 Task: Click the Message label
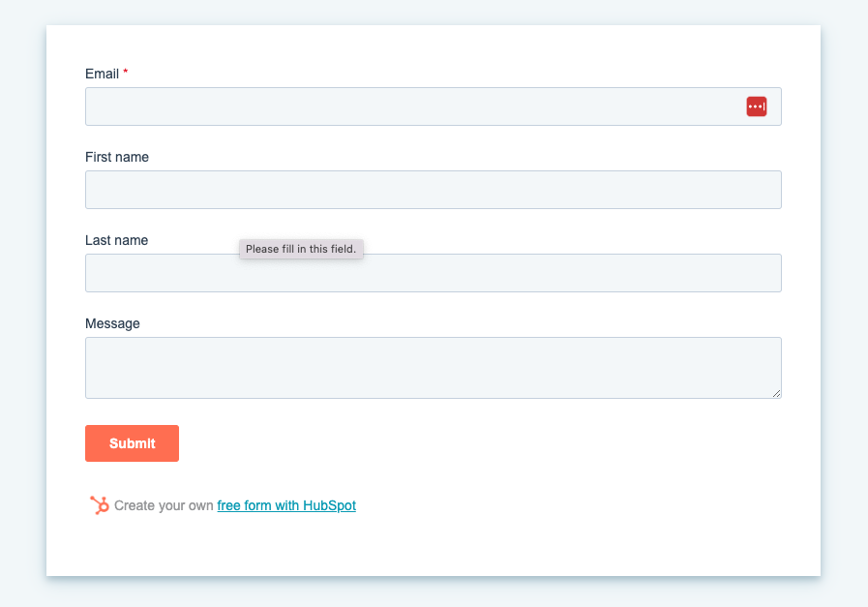coord(112,323)
